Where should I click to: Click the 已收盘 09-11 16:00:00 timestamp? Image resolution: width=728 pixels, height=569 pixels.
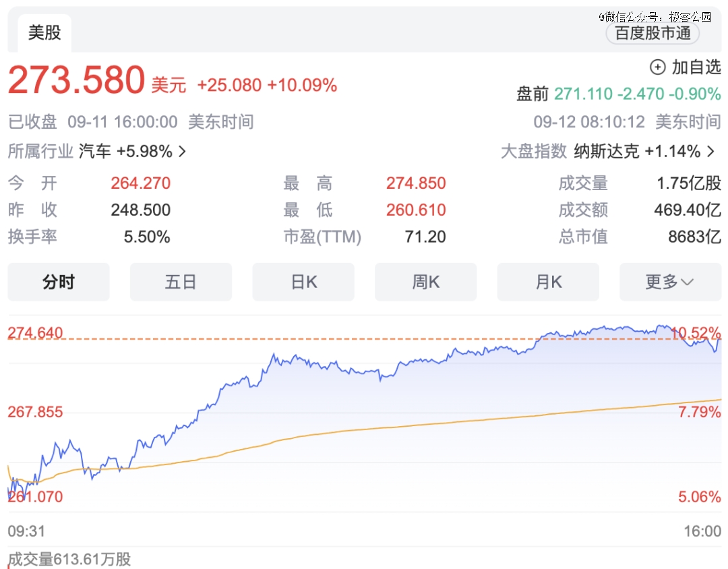131,122
